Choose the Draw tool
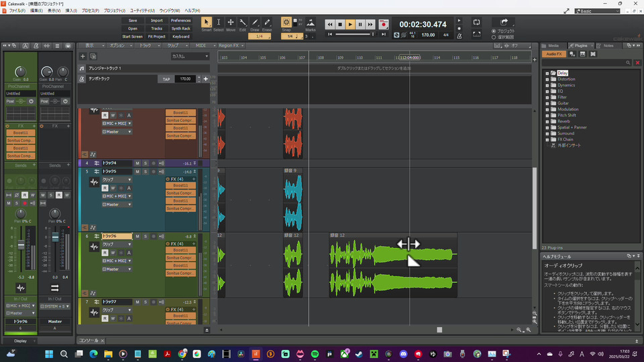Image resolution: width=644 pixels, height=362 pixels. [x=255, y=23]
